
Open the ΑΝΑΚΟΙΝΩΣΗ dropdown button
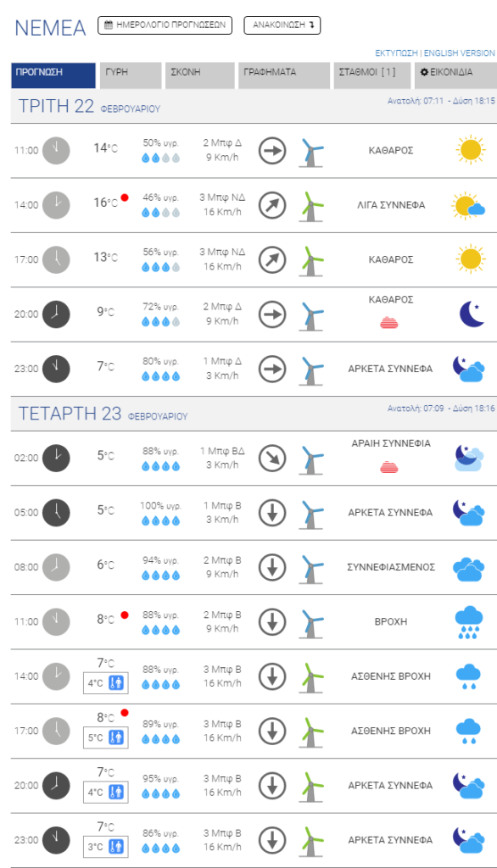(282, 25)
